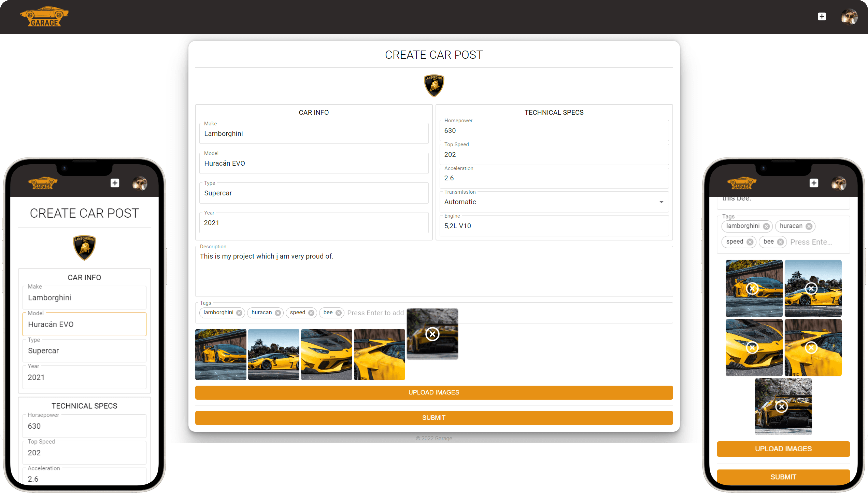Tap the tags input placeholder in right phone
868x497 pixels.
(811, 242)
